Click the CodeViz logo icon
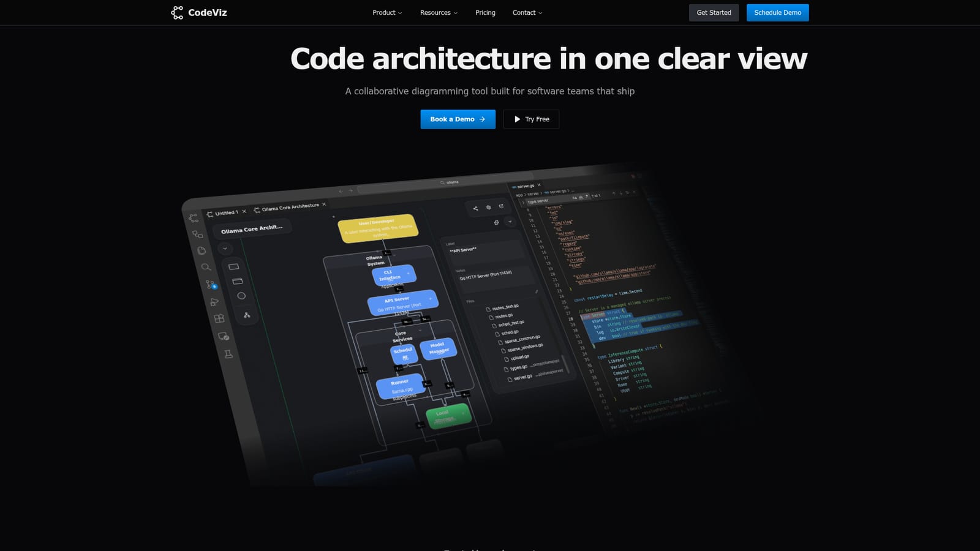This screenshot has height=551, width=980. (x=177, y=13)
